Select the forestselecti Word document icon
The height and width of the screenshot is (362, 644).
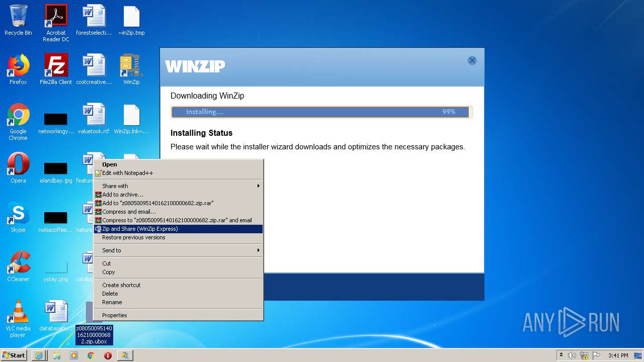pyautogui.click(x=94, y=21)
